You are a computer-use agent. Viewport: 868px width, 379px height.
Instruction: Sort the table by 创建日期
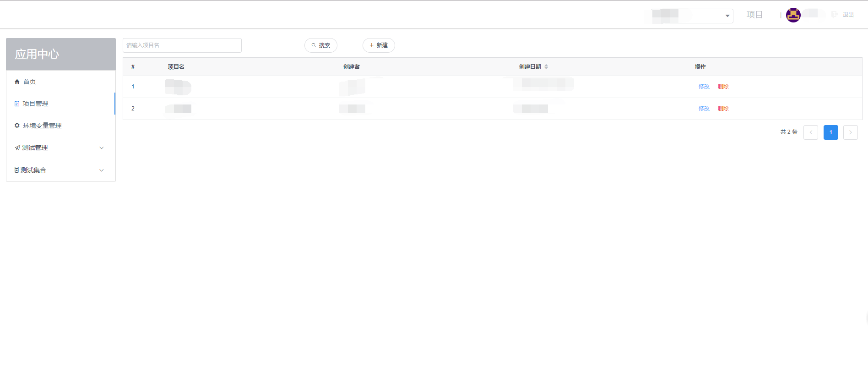(546, 67)
